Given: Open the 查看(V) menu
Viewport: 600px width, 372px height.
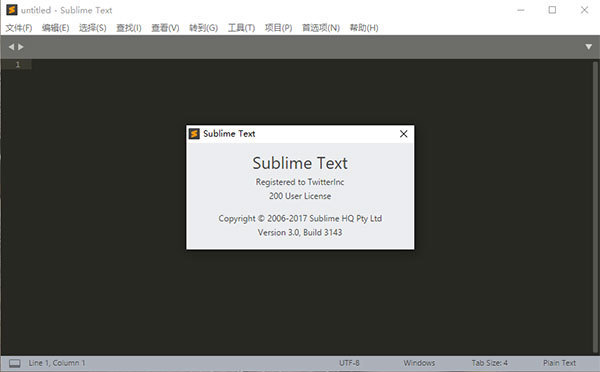Looking at the screenshot, I should point(165,28).
